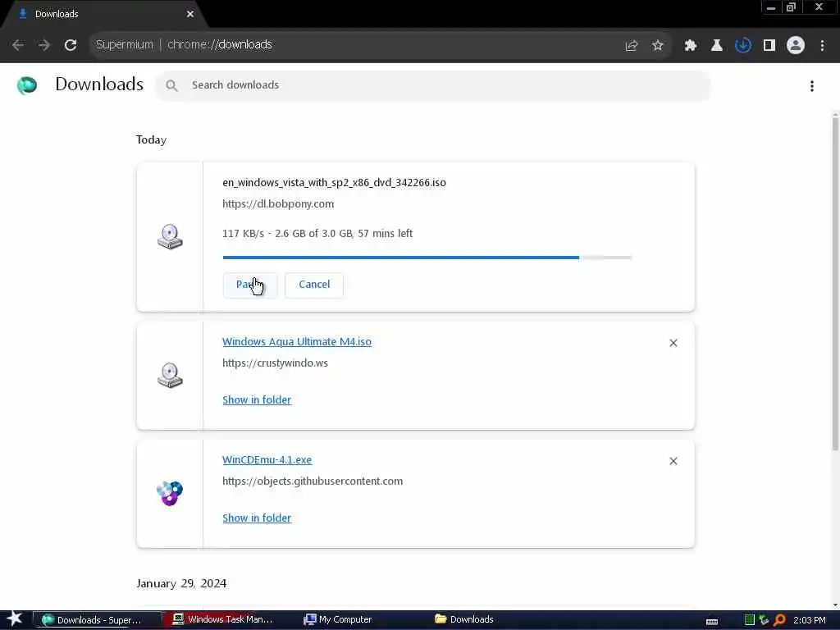
Task: Focus the Search downloads field
Action: tap(433, 85)
